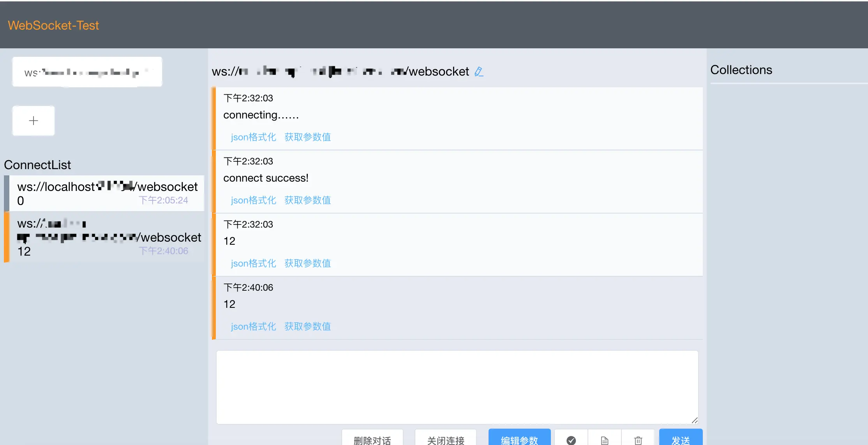Screen dimensions: 868x445
Task: Click the document file icon button
Action: pyautogui.click(x=605, y=440)
